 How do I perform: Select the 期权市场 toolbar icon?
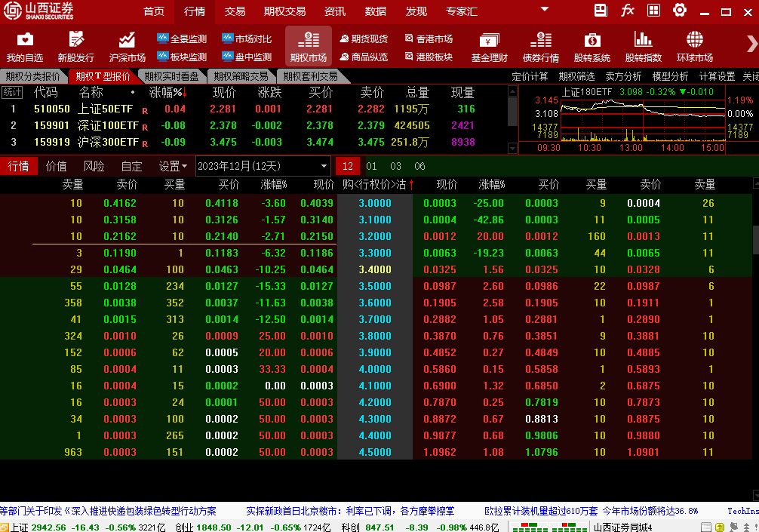click(x=309, y=47)
